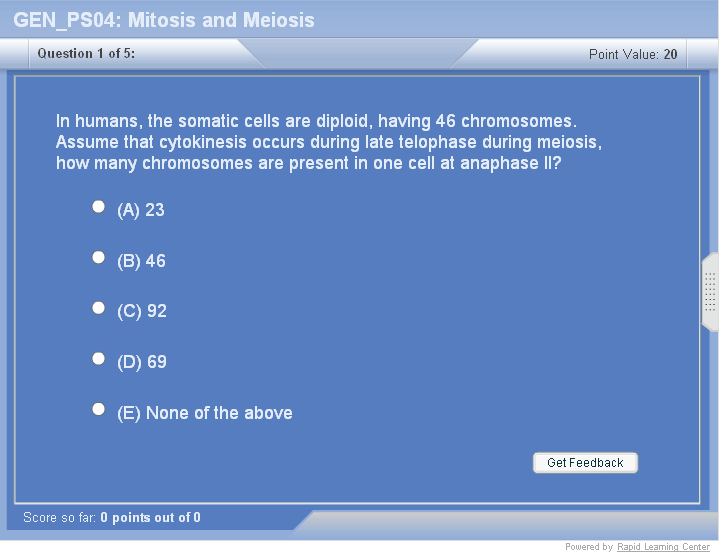Image resolution: width=719 pixels, height=556 pixels.
Task: Click the 'GEN_PS04: Mitosis and Meiosis' title
Action: click(x=164, y=20)
